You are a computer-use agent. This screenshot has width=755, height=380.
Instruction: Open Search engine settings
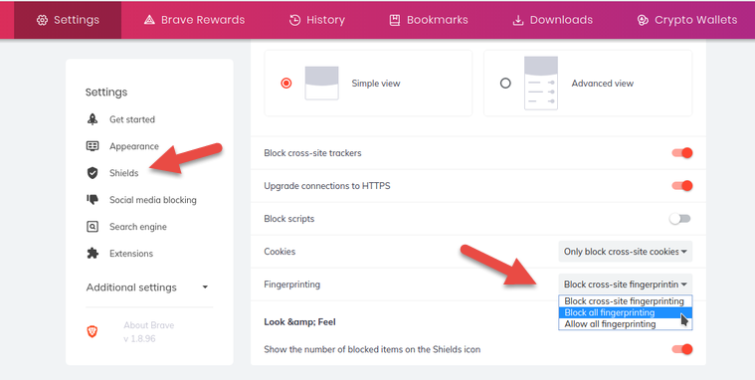(138, 227)
